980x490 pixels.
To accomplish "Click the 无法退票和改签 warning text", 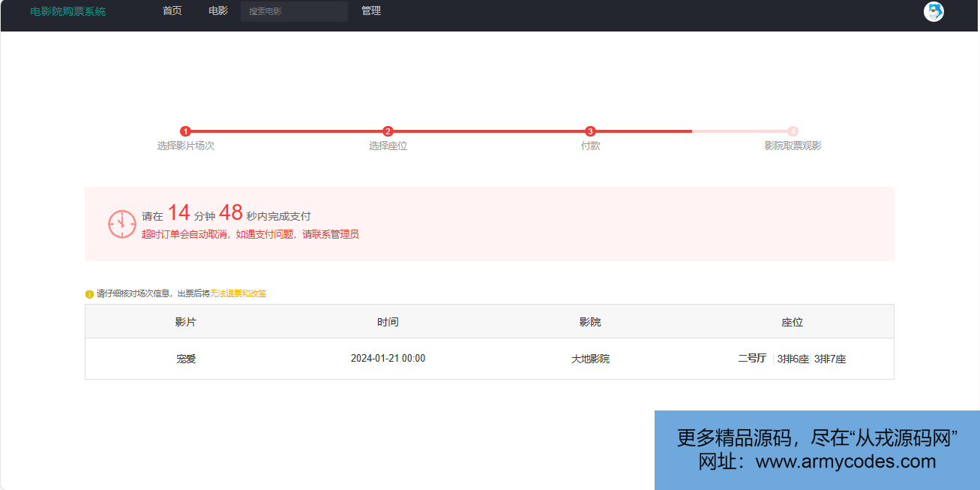I will pyautogui.click(x=238, y=294).
